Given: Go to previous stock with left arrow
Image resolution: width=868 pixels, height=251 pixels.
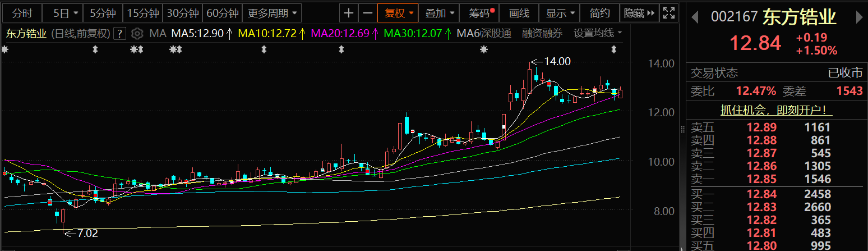Looking at the screenshot, I should 695,17.
